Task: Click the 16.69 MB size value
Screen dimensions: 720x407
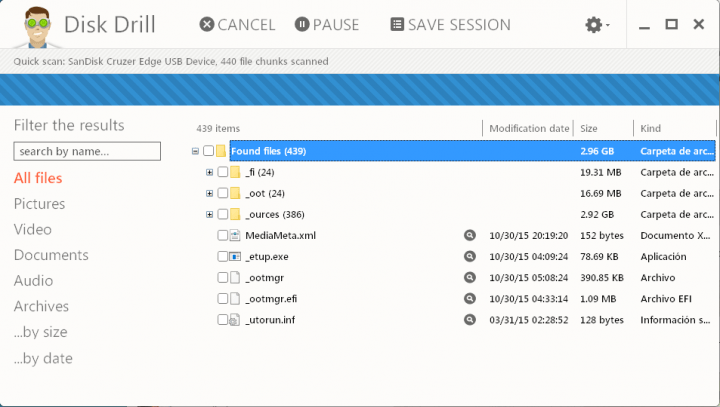Action: (601, 193)
